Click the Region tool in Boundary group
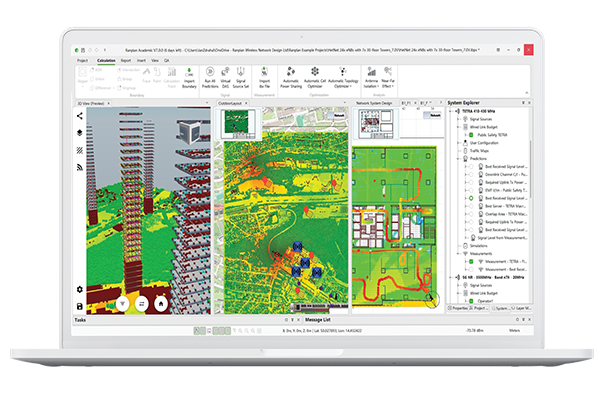Image resolution: width=604 pixels, height=394 pixels. point(82,76)
